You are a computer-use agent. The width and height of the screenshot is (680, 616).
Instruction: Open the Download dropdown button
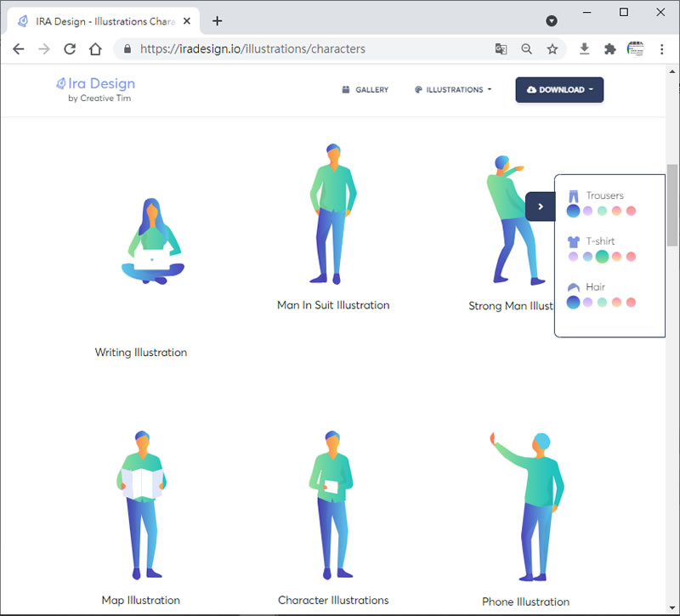559,90
